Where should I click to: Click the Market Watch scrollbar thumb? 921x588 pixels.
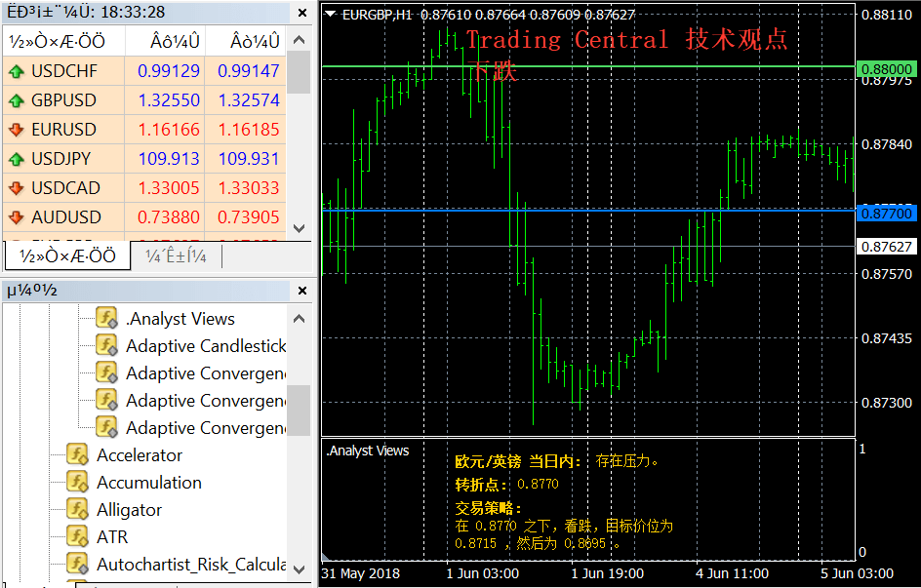[299, 72]
